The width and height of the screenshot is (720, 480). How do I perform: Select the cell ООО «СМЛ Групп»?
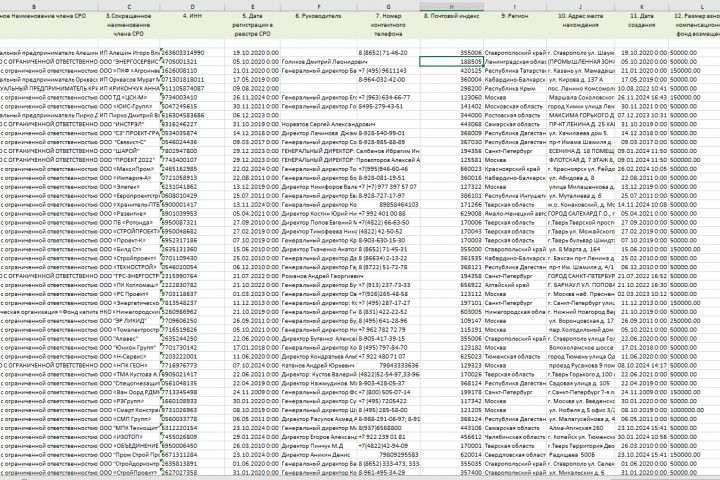pos(129,419)
